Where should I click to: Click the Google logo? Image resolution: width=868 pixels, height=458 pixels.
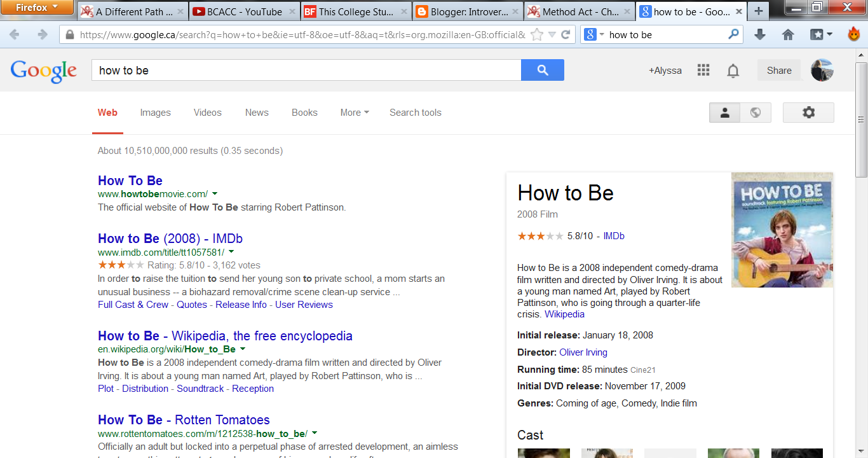[x=44, y=71]
